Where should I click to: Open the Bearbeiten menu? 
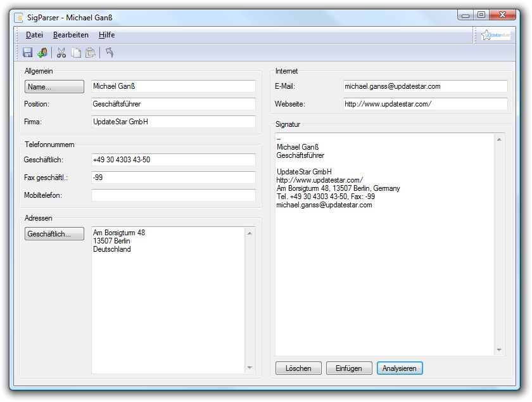70,35
